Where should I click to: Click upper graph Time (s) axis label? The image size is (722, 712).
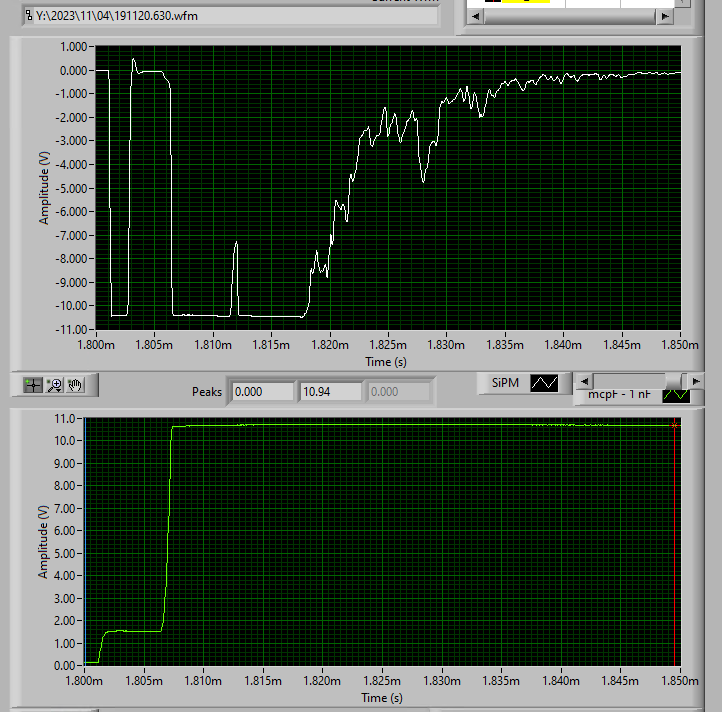[386, 362]
